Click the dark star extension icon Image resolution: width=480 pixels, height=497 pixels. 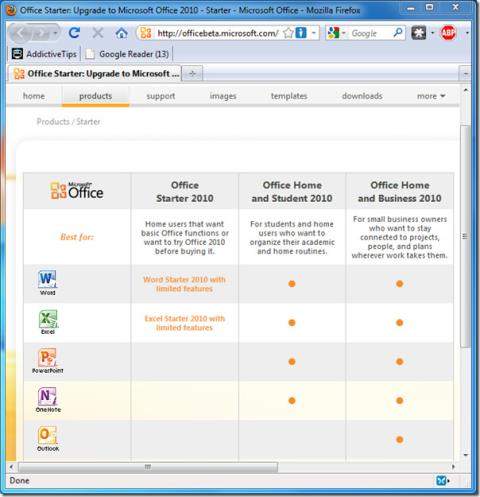click(419, 33)
